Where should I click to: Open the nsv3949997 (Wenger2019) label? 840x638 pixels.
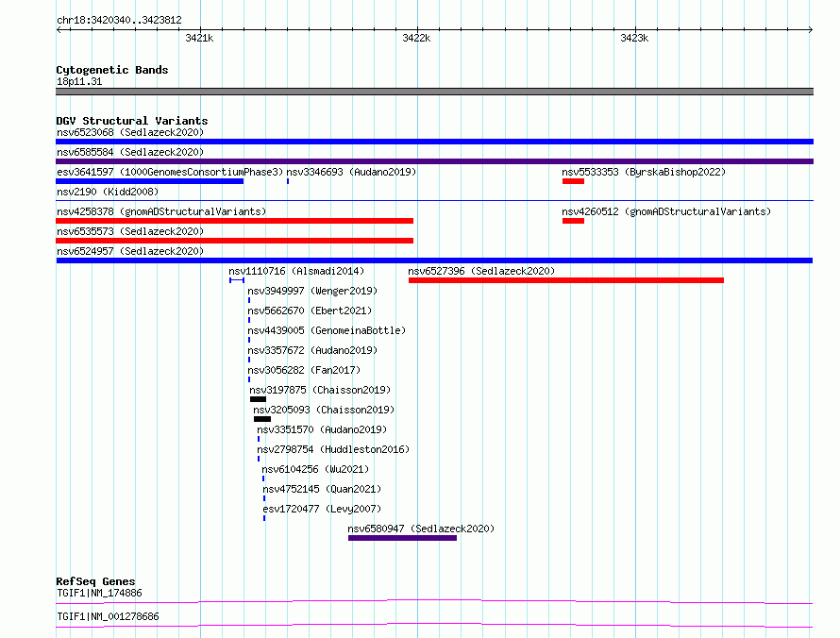click(x=312, y=291)
